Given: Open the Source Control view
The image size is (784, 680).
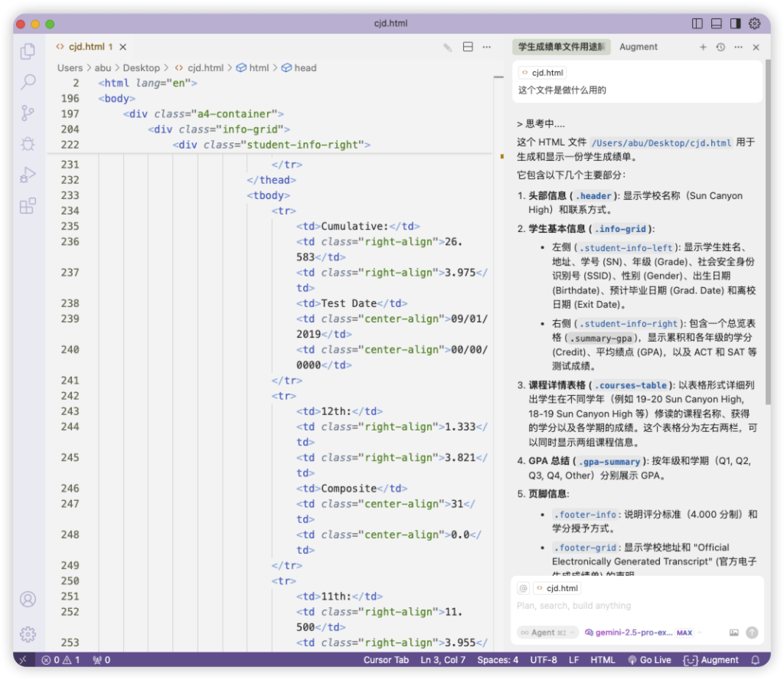Looking at the screenshot, I should pyautogui.click(x=28, y=113).
